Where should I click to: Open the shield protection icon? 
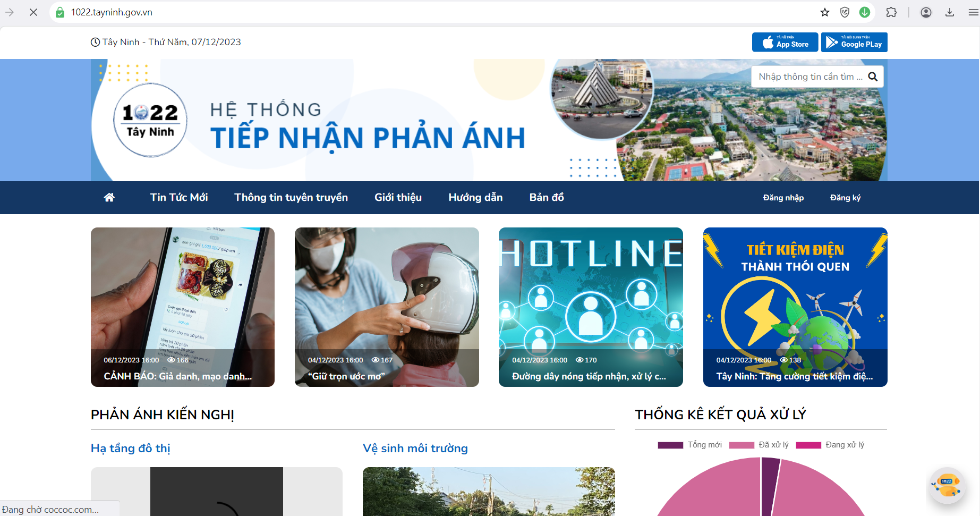[845, 12]
